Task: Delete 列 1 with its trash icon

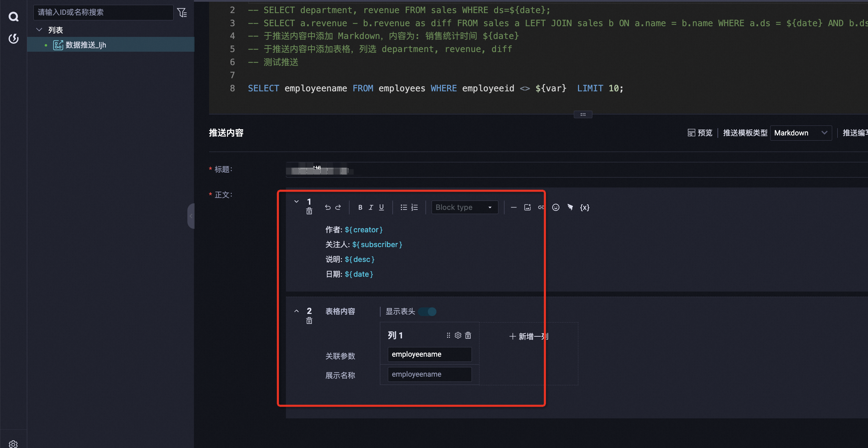Action: coord(468,335)
